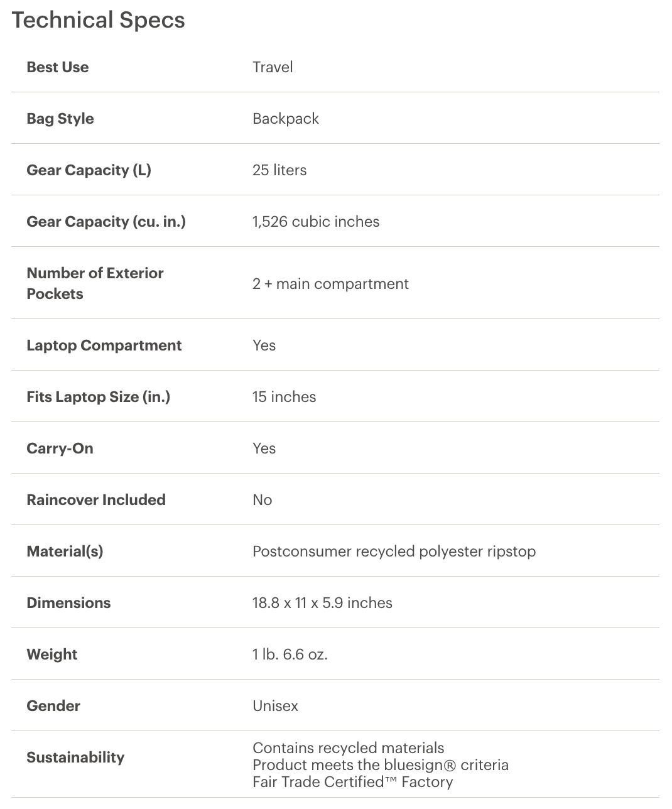Viewport: 672px width, 809px height.
Task: Select the Raincover Included label
Action: click(x=96, y=500)
